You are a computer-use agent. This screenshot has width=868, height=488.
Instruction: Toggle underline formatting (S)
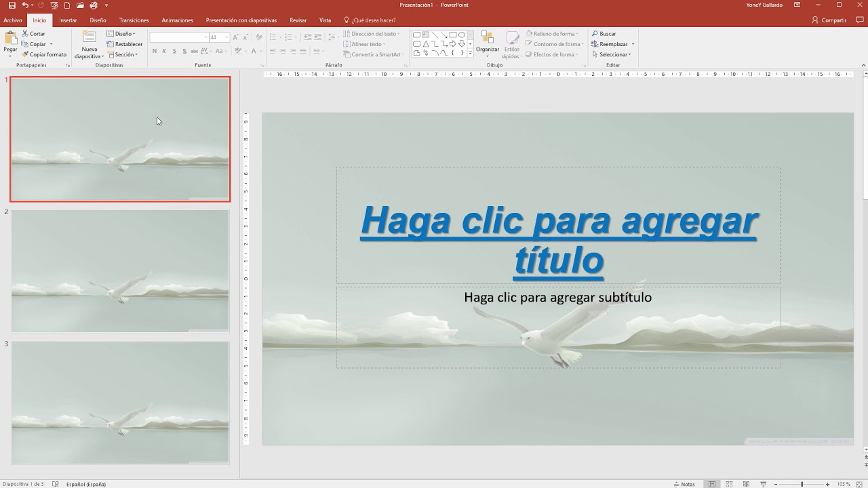pyautogui.click(x=174, y=51)
